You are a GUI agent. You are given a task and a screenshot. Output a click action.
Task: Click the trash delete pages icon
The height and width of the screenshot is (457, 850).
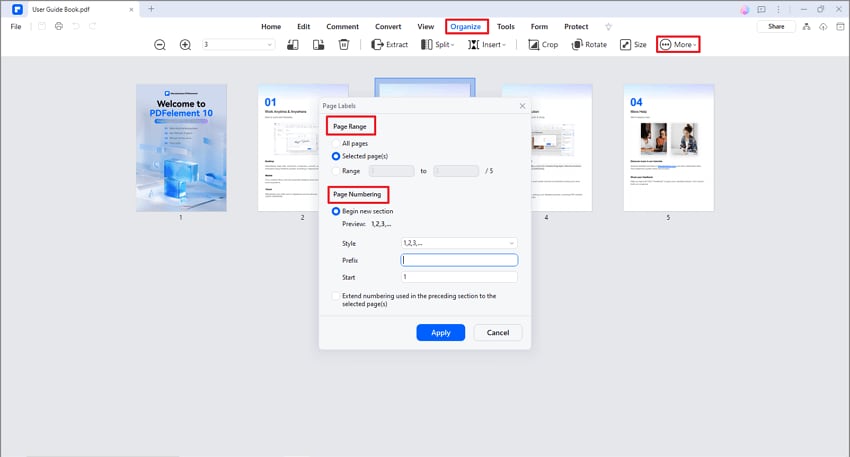344,45
